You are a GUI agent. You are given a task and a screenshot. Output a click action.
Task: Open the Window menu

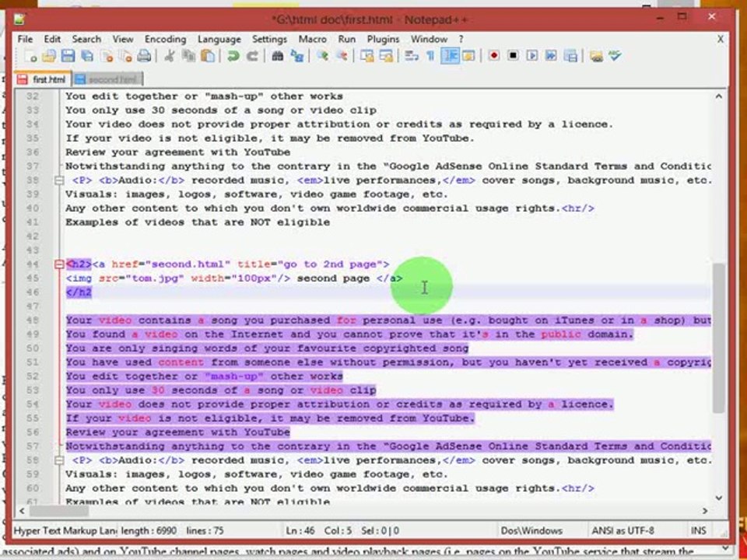pyautogui.click(x=429, y=39)
